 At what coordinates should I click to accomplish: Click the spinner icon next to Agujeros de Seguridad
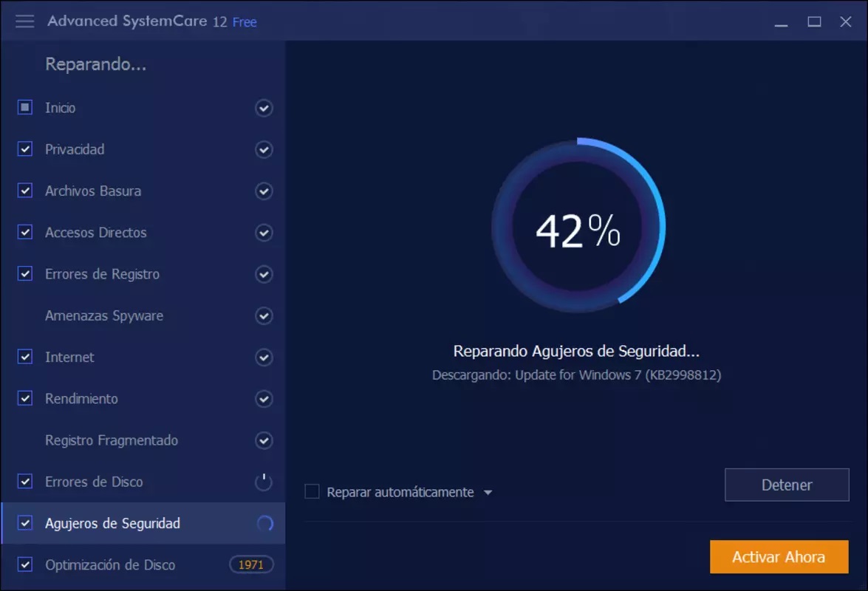264,523
